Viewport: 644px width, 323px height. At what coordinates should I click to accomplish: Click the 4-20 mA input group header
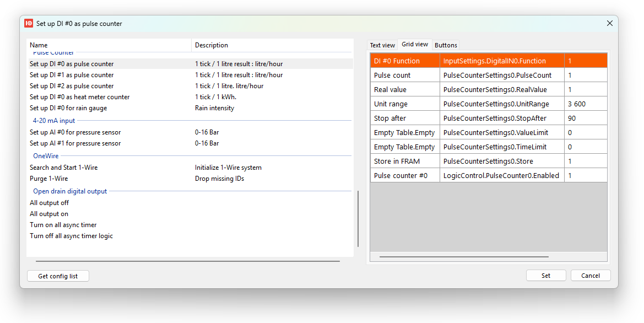click(54, 121)
